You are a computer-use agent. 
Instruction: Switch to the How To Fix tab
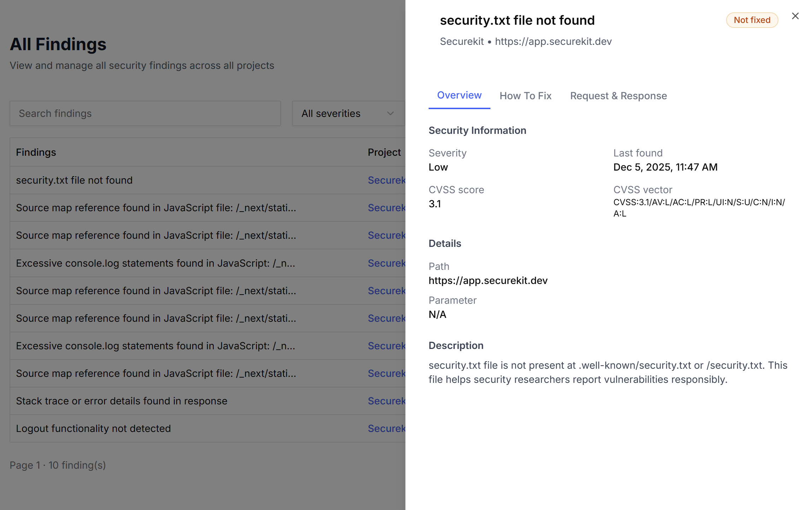click(x=525, y=96)
